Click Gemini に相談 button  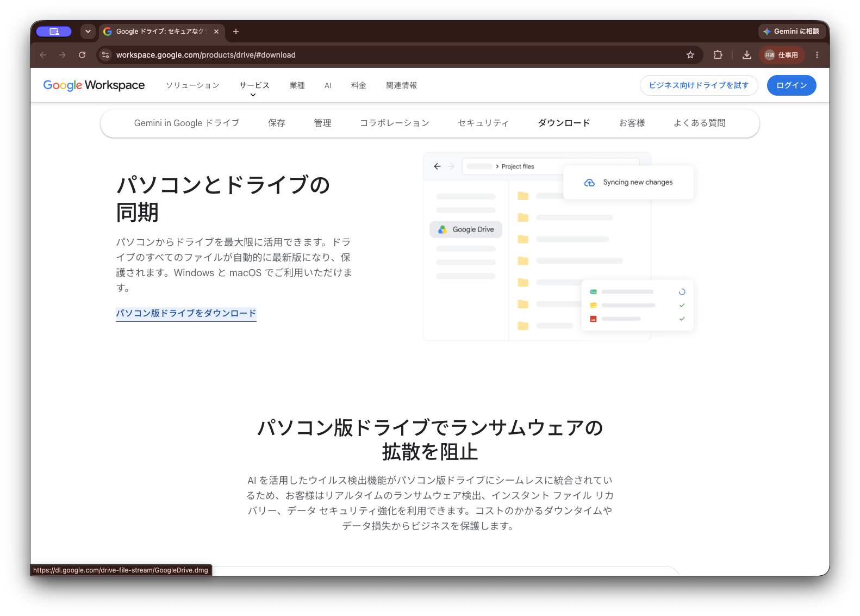[x=792, y=32]
